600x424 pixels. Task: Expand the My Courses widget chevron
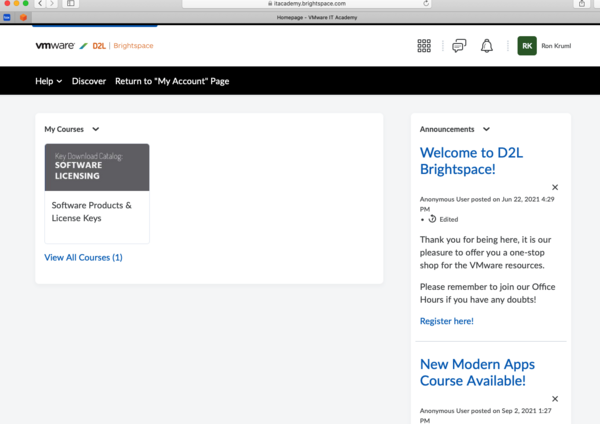point(96,129)
